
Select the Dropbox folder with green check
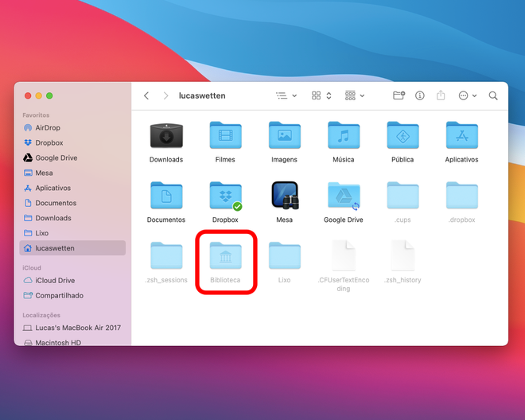(225, 196)
